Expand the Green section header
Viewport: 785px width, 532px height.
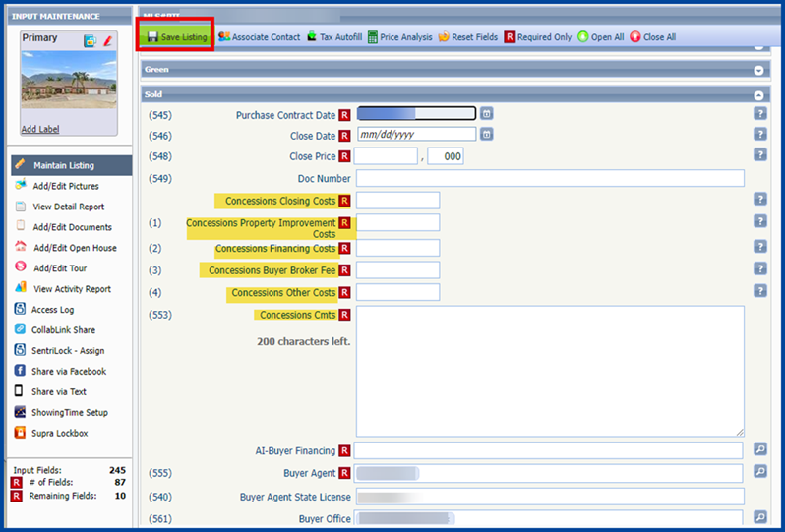coord(758,70)
